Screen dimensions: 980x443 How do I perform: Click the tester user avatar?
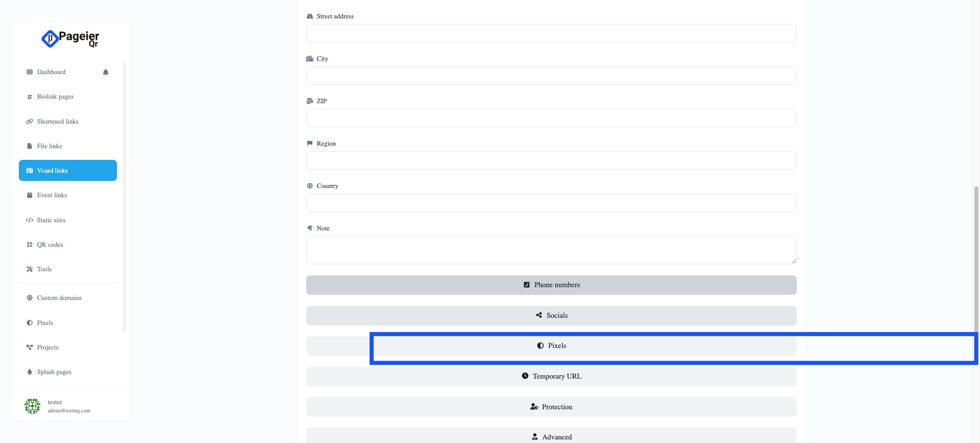pyautogui.click(x=32, y=406)
